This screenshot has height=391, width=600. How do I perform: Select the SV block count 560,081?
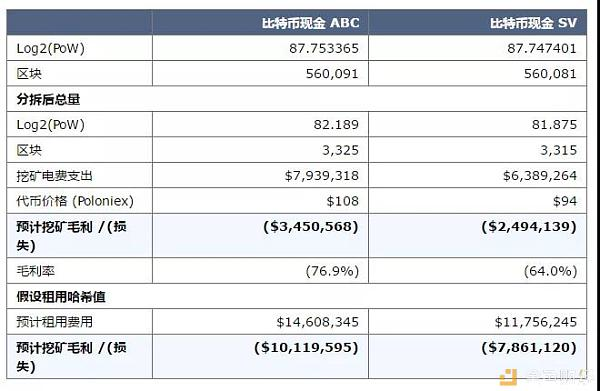(550, 73)
